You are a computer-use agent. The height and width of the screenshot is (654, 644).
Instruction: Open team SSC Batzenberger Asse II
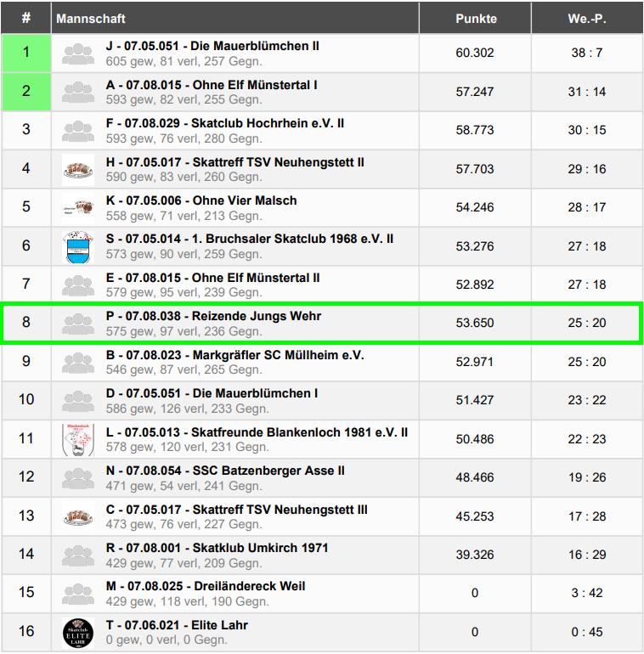225,471
